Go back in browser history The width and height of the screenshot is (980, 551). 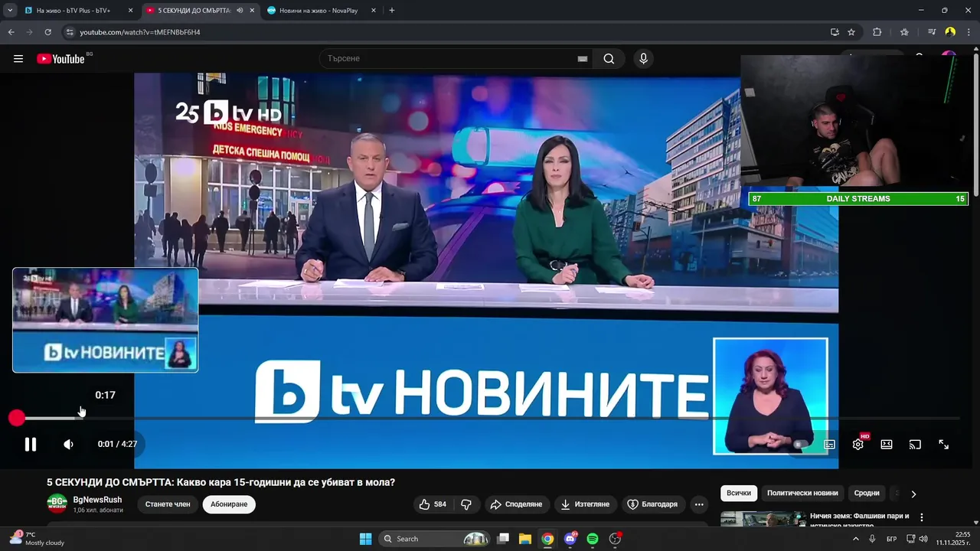click(11, 32)
